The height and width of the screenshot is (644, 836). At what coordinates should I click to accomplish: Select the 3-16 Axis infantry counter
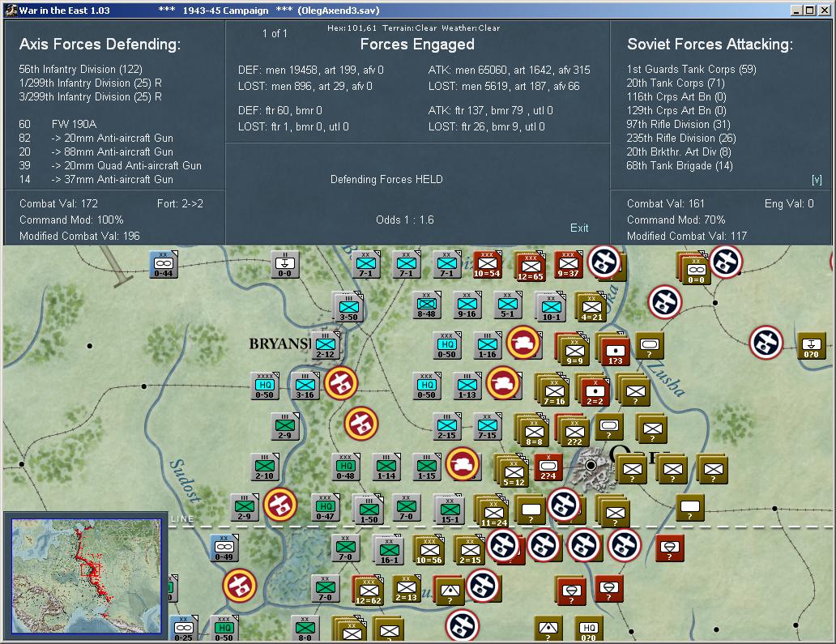(305, 386)
